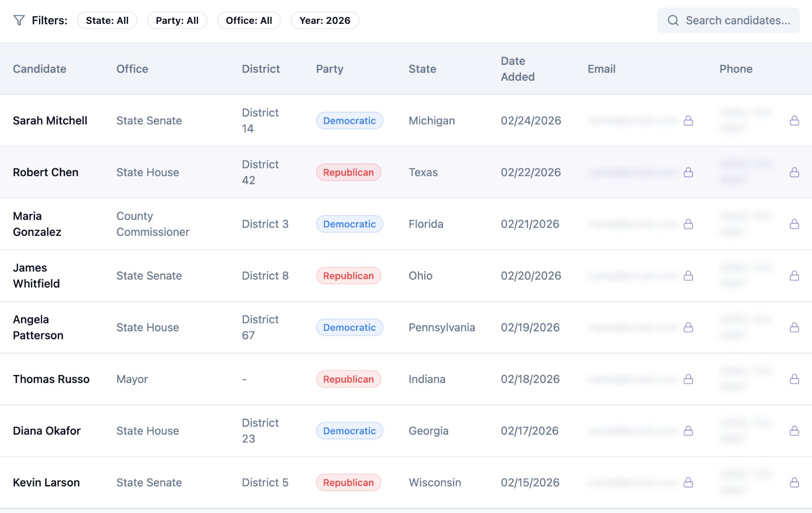Click phone lock icon for Thomas Russo
This screenshot has width=812, height=513.
[x=794, y=380]
